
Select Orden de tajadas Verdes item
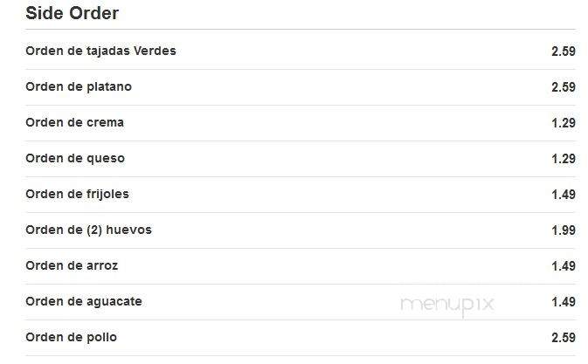click(x=100, y=51)
